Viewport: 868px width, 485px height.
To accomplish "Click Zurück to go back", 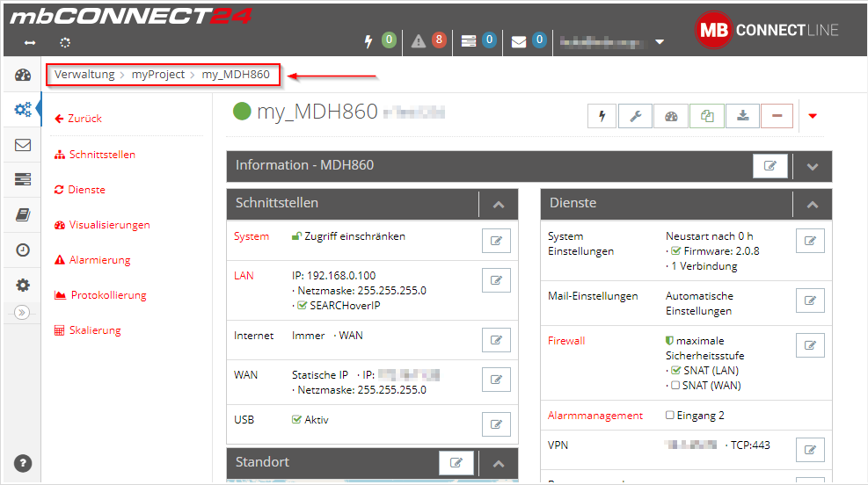I will (x=78, y=119).
